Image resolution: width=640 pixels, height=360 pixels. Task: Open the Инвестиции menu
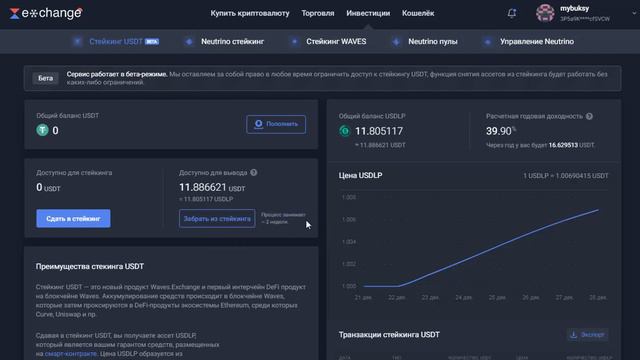tap(368, 13)
